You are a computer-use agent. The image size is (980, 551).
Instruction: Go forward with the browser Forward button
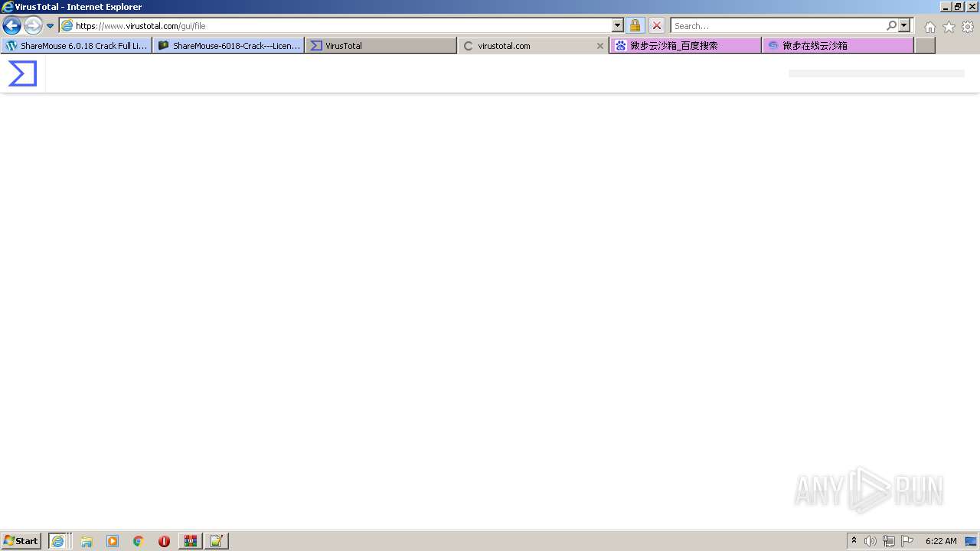33,25
